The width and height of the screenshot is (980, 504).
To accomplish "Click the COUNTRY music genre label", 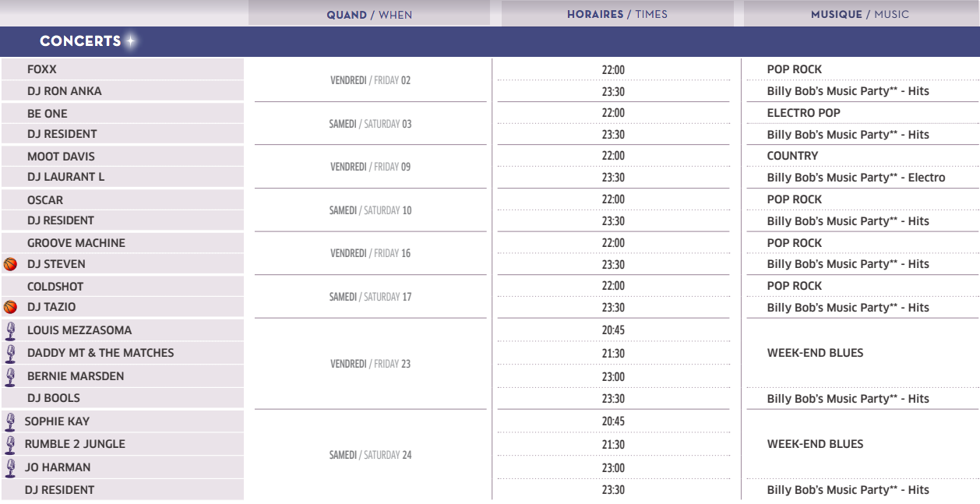I will point(792,156).
